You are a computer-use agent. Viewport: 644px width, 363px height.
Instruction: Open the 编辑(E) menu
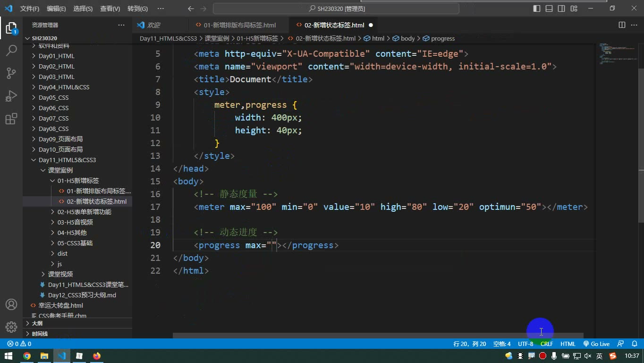[56, 9]
